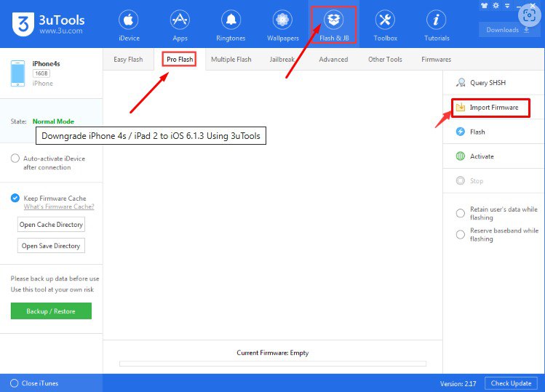Viewport: 545px width, 392px height.
Task: Open the What's Firmware Cache? link
Action: click(x=59, y=207)
